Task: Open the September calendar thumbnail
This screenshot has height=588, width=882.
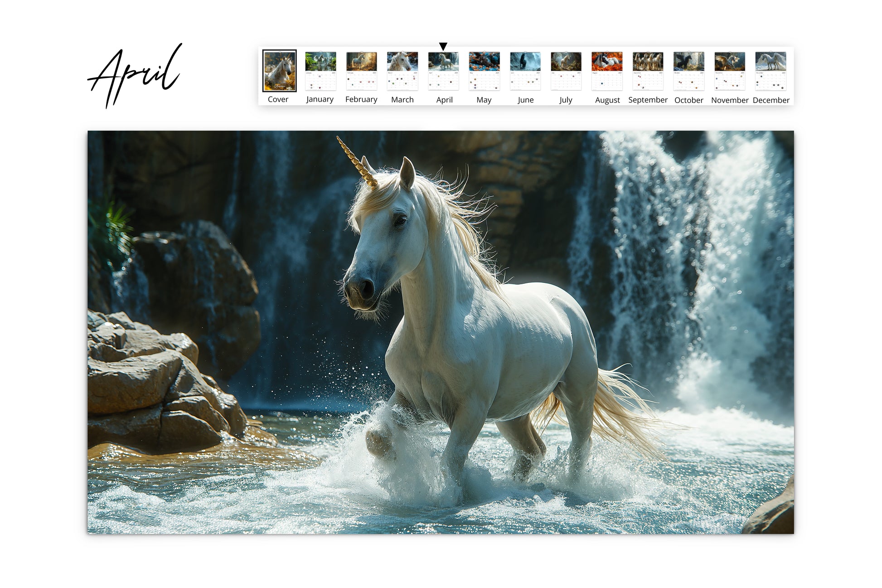Action: point(648,71)
